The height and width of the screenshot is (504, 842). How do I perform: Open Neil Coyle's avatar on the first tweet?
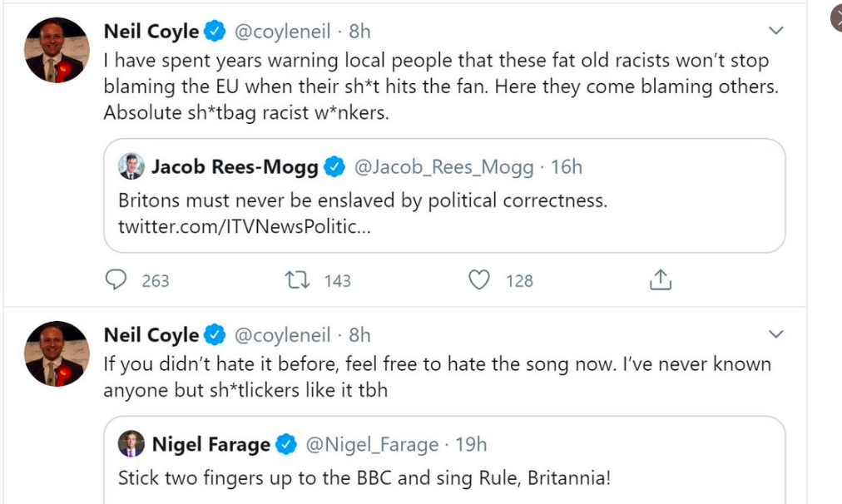[57, 50]
